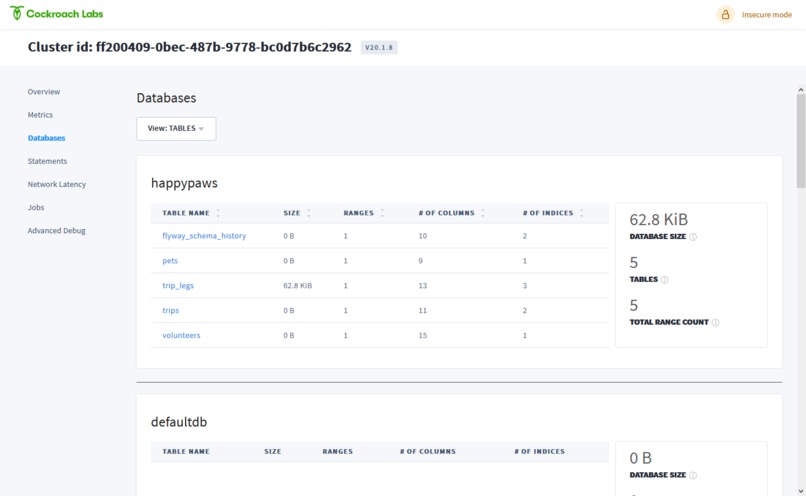The width and height of the screenshot is (806, 496).
Task: Open Advanced Debug in the sidebar
Action: (57, 230)
